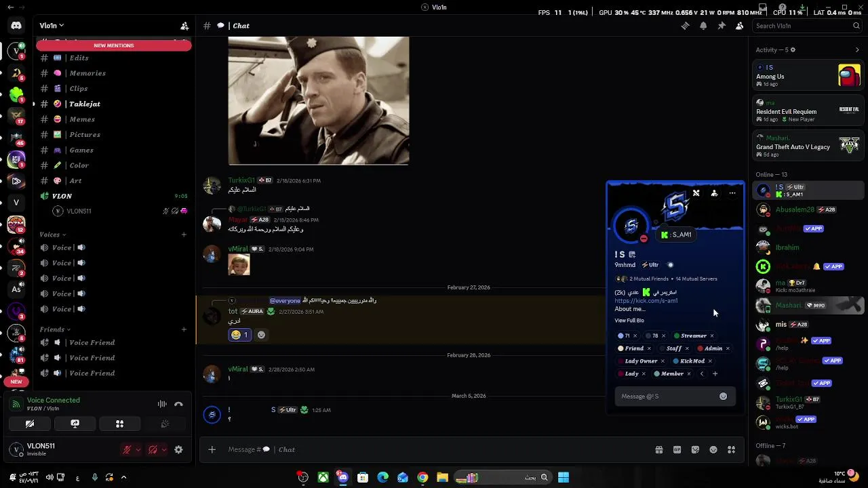Image resolution: width=868 pixels, height=488 pixels.
Task: Open voice noise suppression waveform icon
Action: (x=162, y=404)
